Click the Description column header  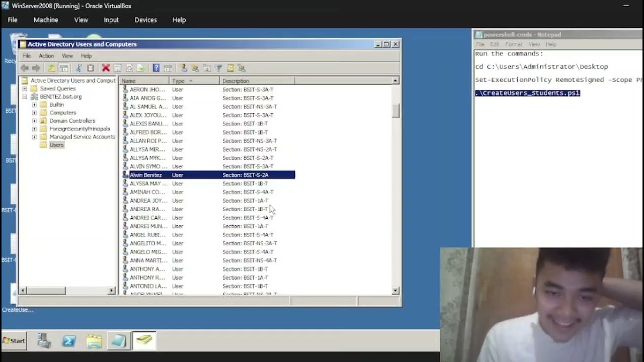[257, 81]
